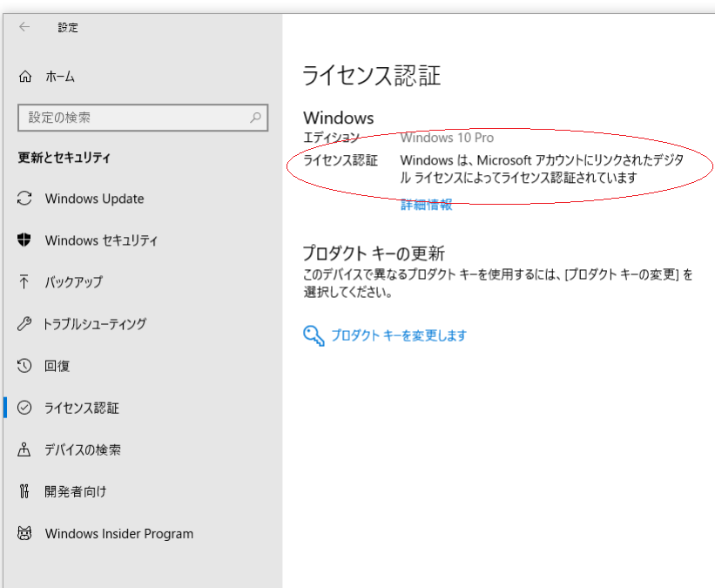Click the product key magnifier-key icon

[314, 335]
